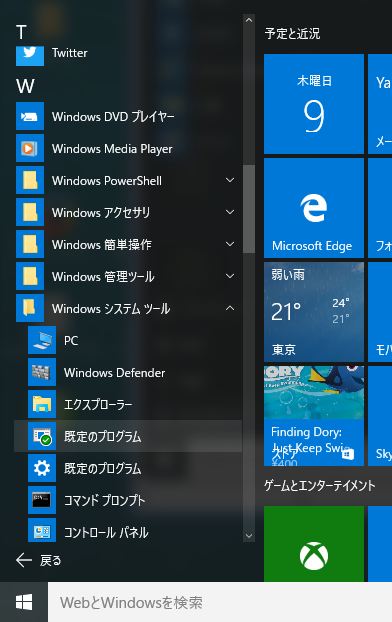Click the 予定と近況 group heading
The height and width of the screenshot is (622, 392).
(292, 34)
